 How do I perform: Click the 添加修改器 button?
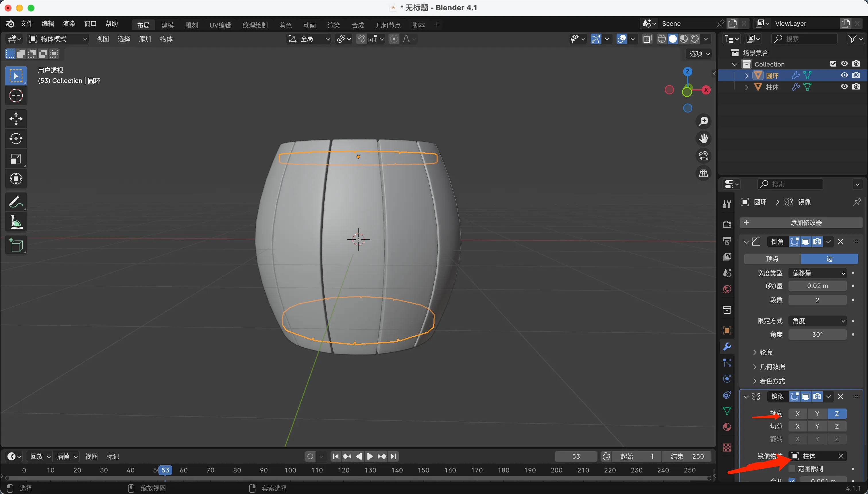pyautogui.click(x=801, y=223)
